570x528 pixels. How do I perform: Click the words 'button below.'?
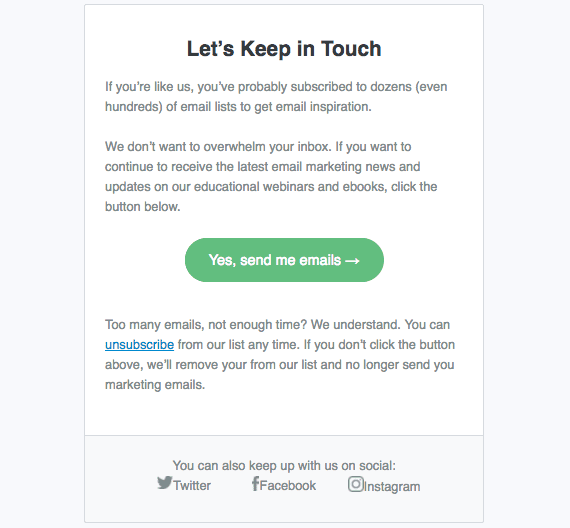(142, 207)
